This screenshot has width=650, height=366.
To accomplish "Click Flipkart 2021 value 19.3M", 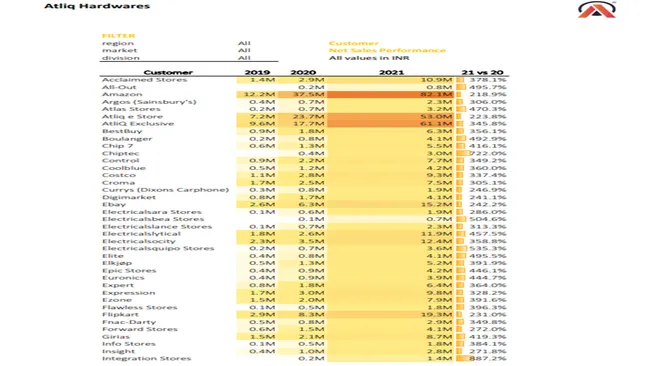I will pos(436,315).
